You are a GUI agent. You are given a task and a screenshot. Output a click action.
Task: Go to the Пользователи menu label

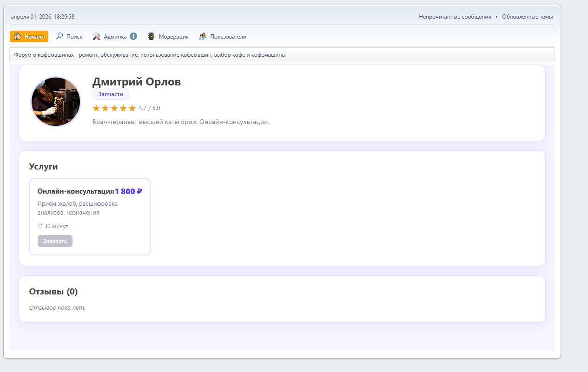coord(228,37)
